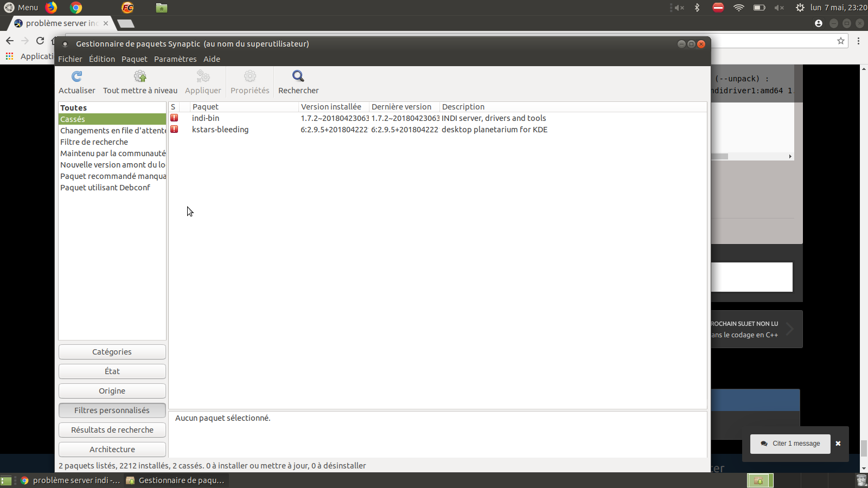
Task: Sort by Version installée column header
Action: [x=334, y=107]
